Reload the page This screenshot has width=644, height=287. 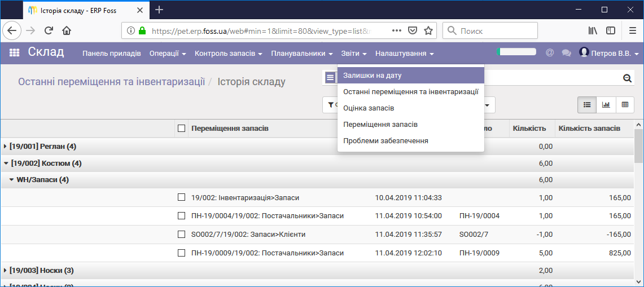[x=49, y=30]
